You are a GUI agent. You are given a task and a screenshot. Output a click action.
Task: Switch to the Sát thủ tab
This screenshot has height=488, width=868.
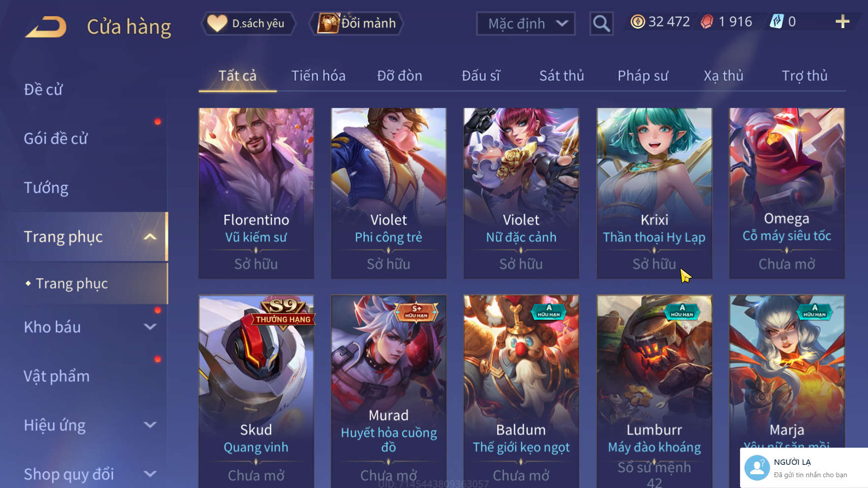(x=561, y=76)
